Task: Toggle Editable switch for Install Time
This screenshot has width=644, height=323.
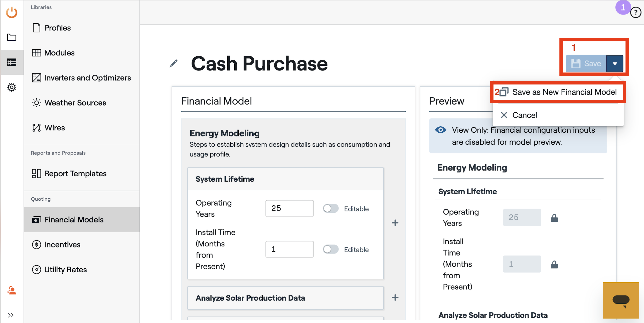Action: point(331,249)
